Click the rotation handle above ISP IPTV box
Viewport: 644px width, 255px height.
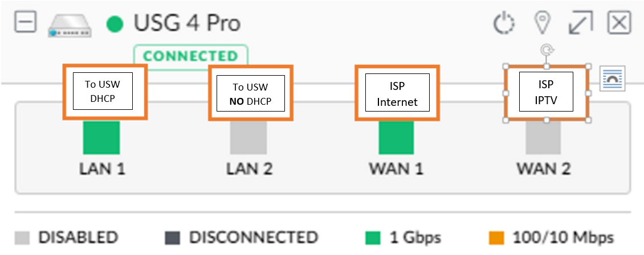547,51
